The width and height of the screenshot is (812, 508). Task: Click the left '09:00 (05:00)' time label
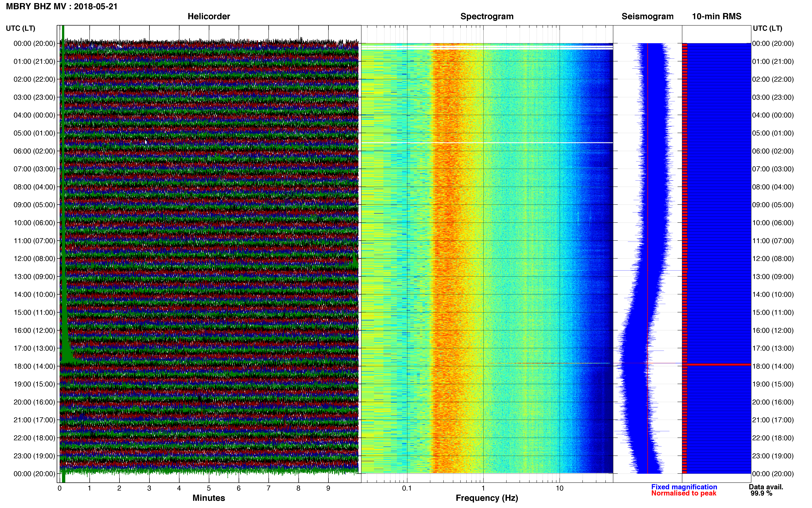point(34,205)
